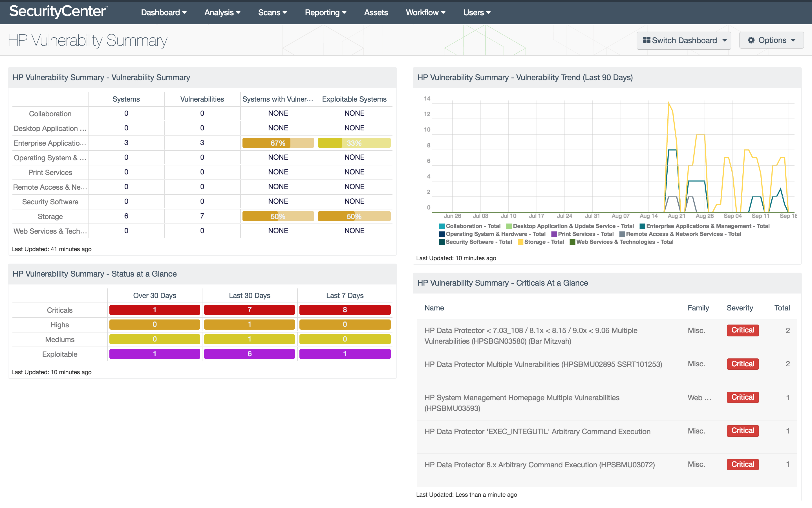Click Exploitable Last 30 Days cell showing 6
This screenshot has height=508, width=812.
click(x=249, y=354)
